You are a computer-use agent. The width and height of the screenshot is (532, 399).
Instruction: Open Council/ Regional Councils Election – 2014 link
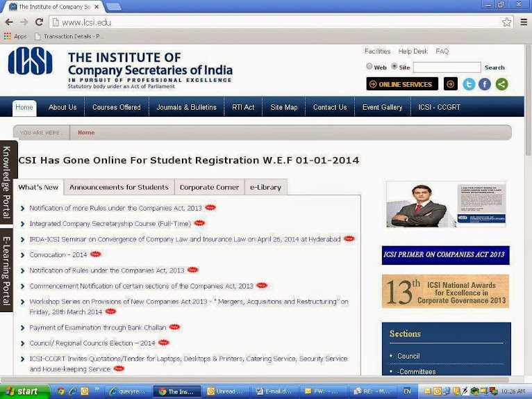[x=92, y=343]
